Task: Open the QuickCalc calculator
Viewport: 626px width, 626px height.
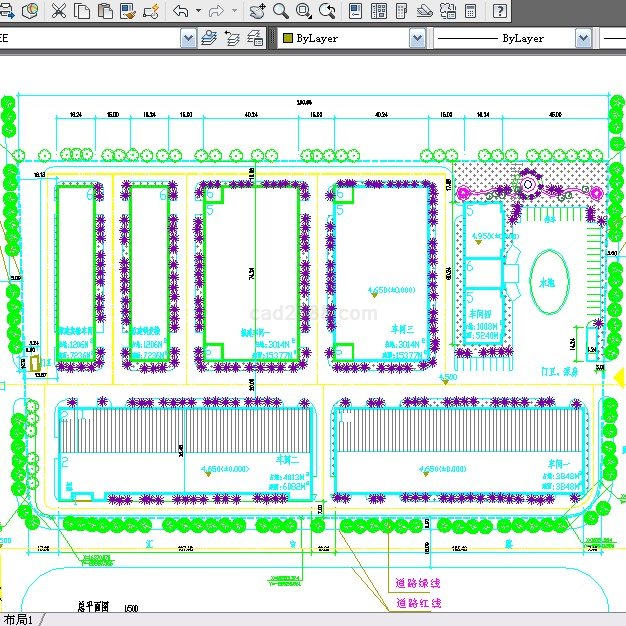Action: (x=470, y=11)
